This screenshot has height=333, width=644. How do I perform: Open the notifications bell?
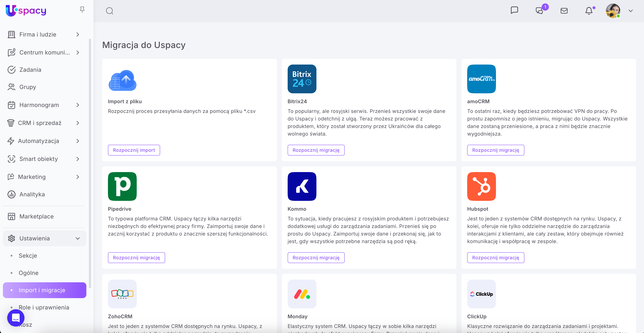(589, 11)
